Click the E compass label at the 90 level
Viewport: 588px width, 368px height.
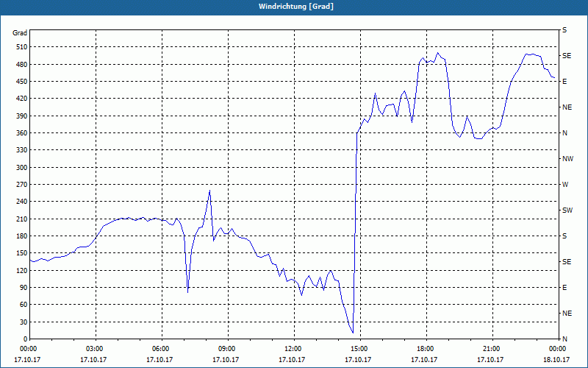pos(564,288)
